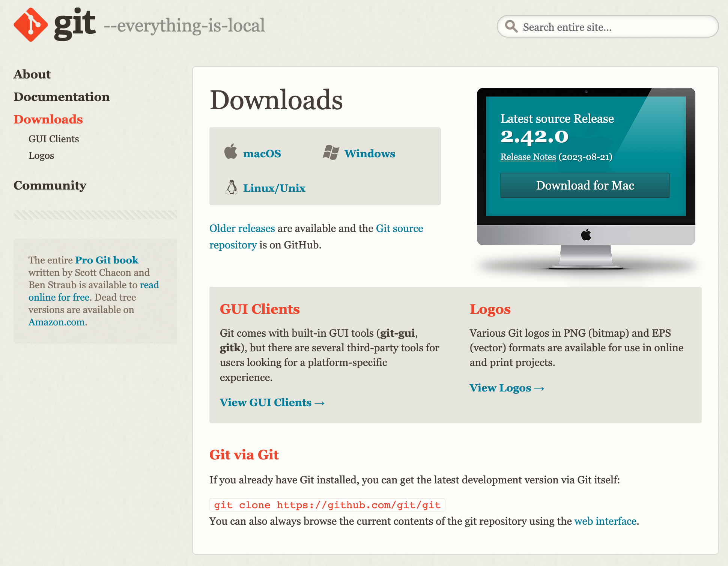Click the Apple logo on monitor graphic
This screenshot has height=566, width=728.
(x=586, y=235)
